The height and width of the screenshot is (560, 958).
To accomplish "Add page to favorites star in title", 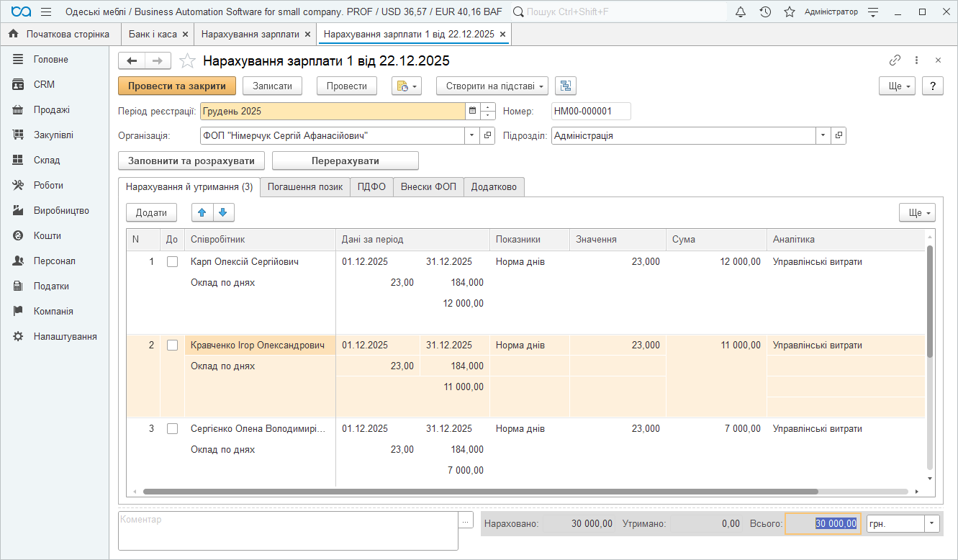I will click(187, 61).
